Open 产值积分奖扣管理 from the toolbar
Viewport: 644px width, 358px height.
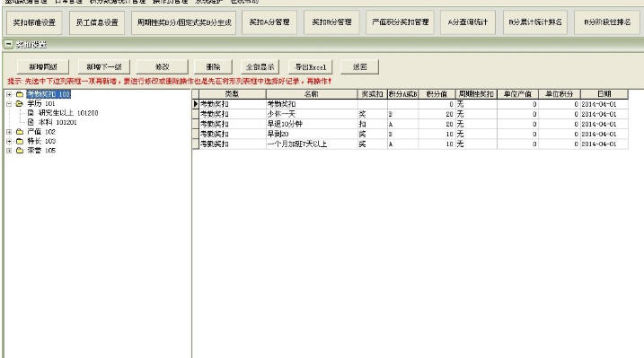(400, 22)
